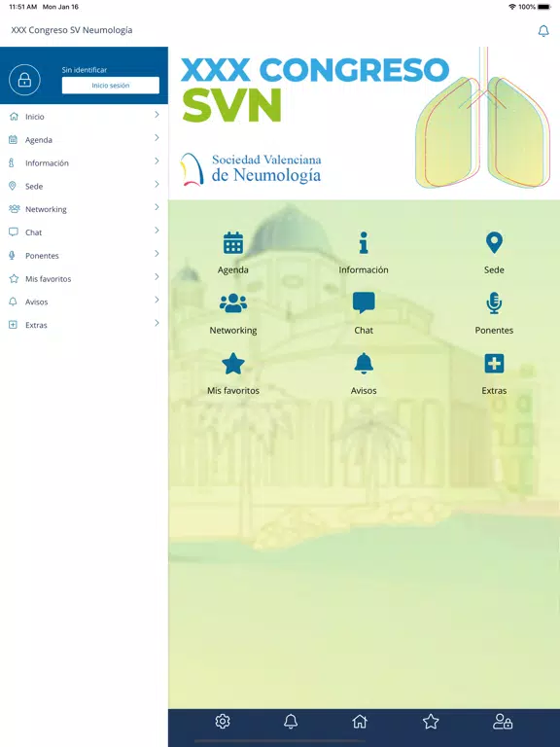
Task: Select the Mis favoritos star in the sidebar
Action: point(14,278)
